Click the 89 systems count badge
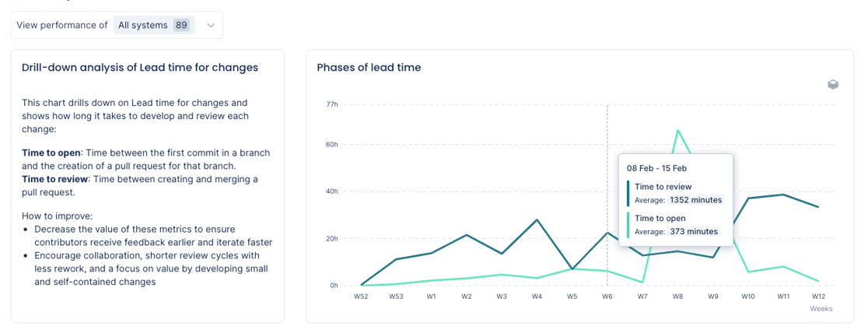The height and width of the screenshot is (333, 868). point(181,25)
